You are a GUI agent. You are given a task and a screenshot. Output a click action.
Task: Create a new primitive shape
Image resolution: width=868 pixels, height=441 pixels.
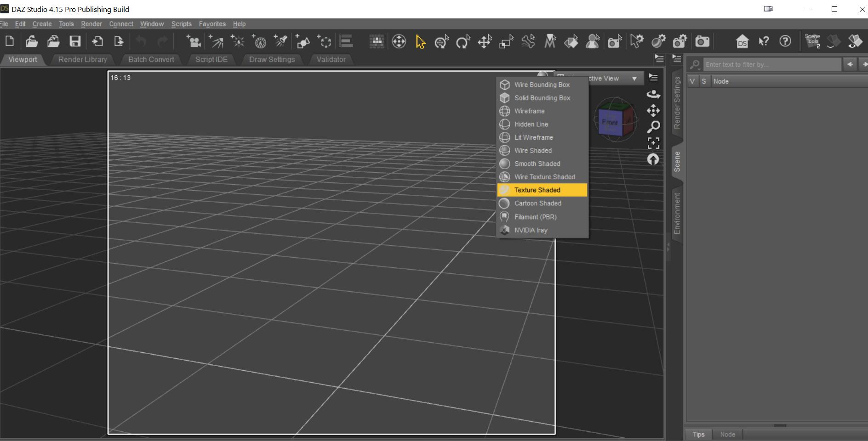(x=302, y=41)
